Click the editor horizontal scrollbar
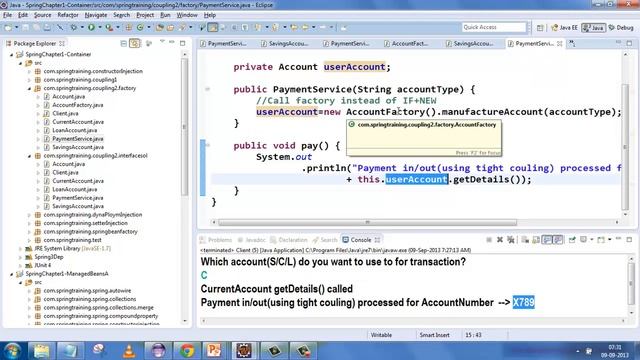The height and width of the screenshot is (360, 640). tap(367, 222)
